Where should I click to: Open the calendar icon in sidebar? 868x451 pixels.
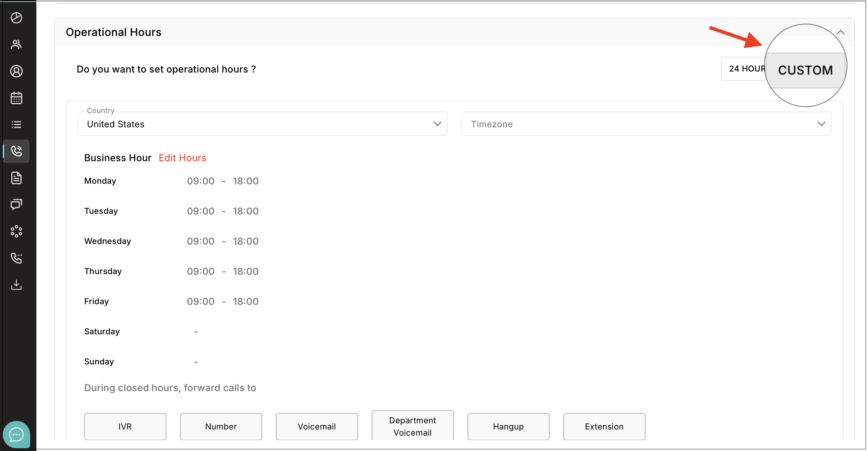16,98
